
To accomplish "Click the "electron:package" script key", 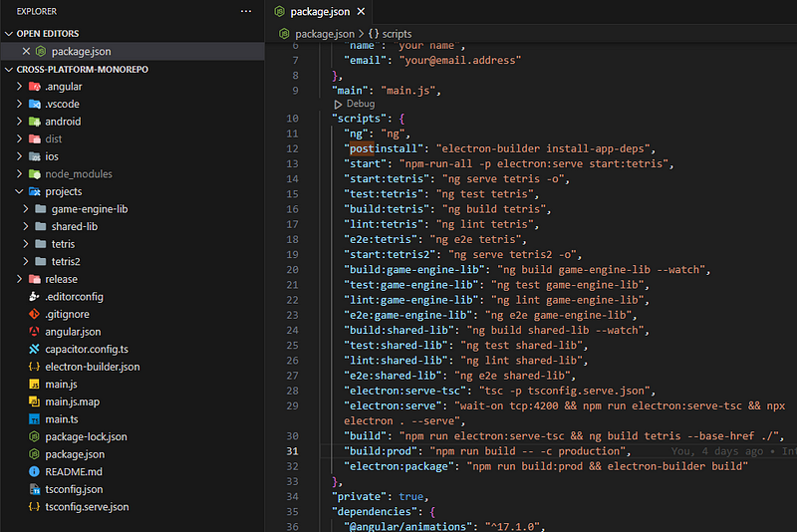I will 399,466.
